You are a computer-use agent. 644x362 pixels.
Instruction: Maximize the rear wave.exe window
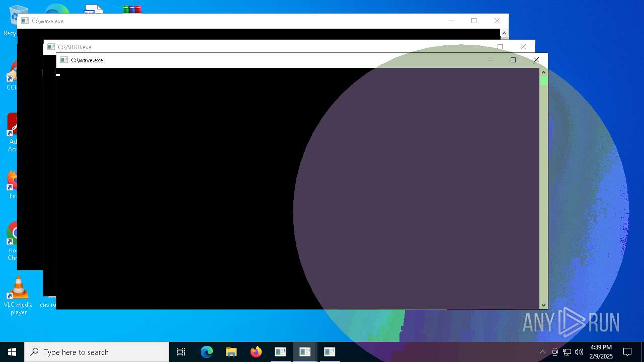point(474,21)
